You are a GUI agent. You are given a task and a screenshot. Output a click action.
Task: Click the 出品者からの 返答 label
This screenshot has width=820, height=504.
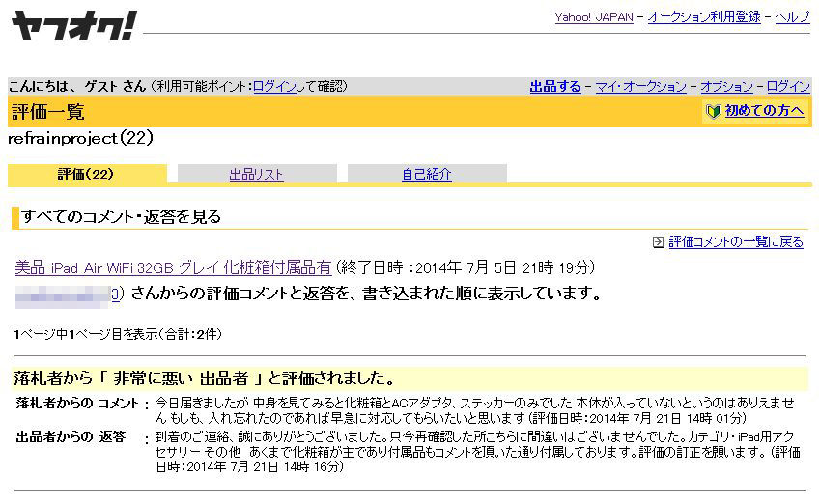pos(71,436)
